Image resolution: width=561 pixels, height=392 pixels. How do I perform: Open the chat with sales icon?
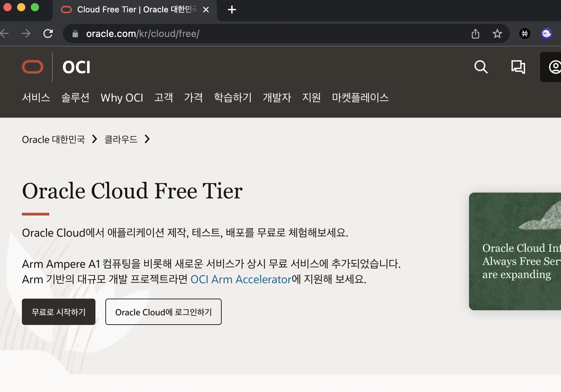pyautogui.click(x=518, y=67)
